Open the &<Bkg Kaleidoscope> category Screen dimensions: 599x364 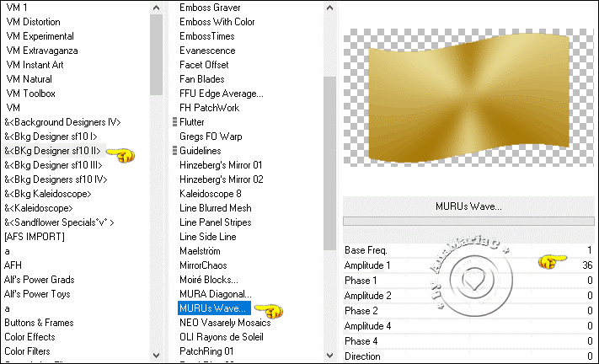[x=48, y=194]
